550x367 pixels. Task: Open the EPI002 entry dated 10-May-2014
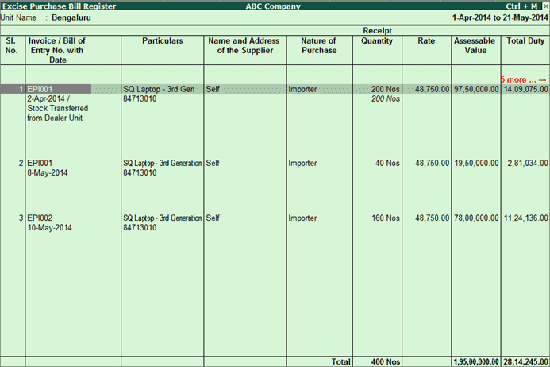coord(40,218)
